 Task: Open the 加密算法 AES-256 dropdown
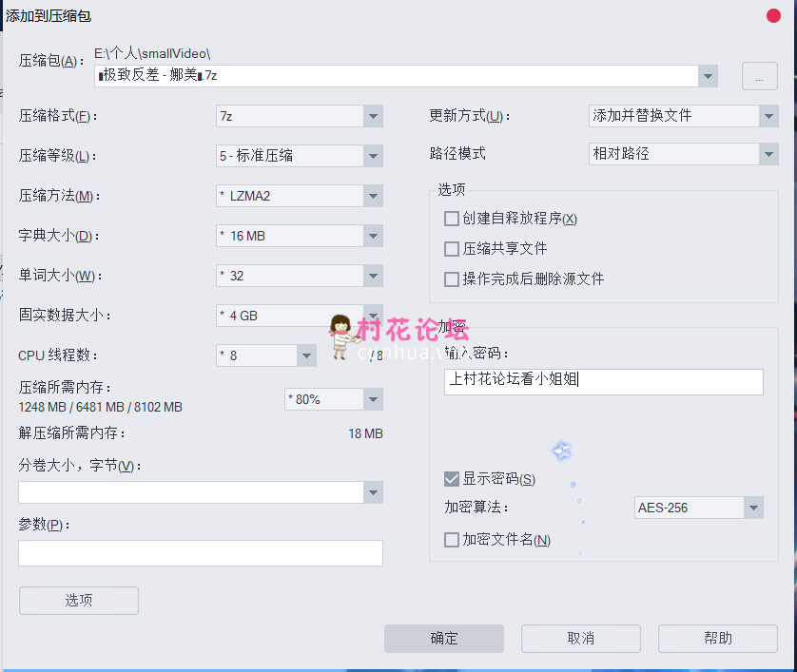pos(753,508)
